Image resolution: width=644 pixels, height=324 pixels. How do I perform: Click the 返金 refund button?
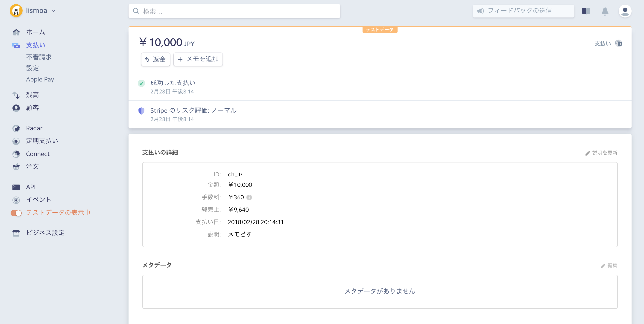155,59
